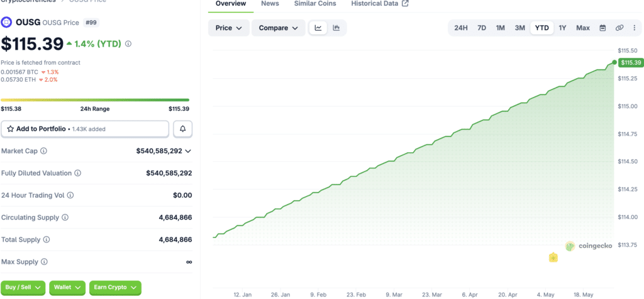
Task: Click Add to Portfolio button
Action: point(85,129)
